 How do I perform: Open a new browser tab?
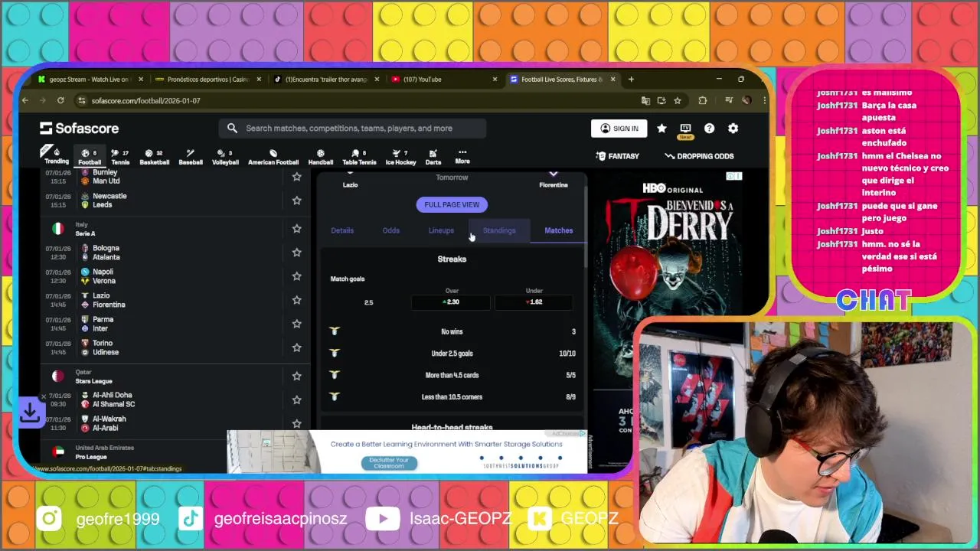631,79
